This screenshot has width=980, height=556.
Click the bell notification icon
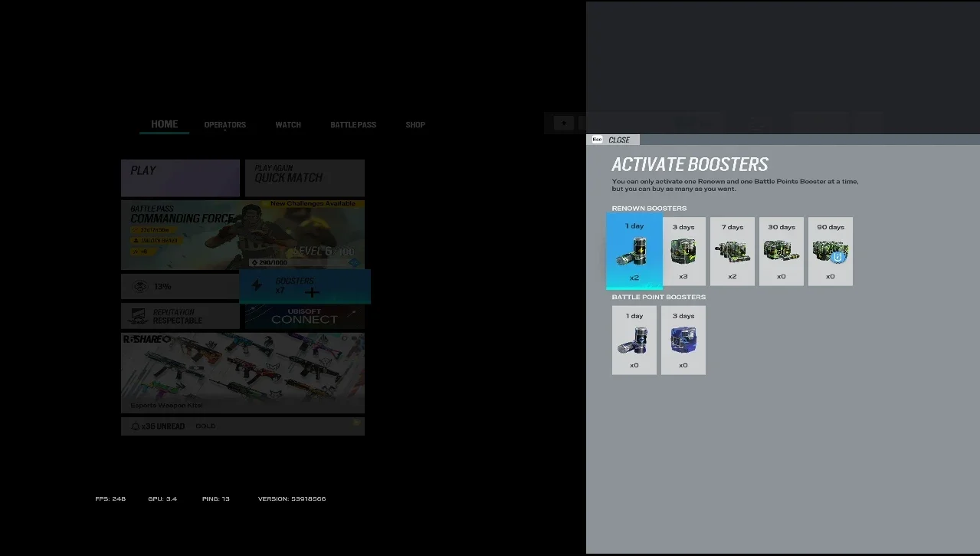click(136, 426)
